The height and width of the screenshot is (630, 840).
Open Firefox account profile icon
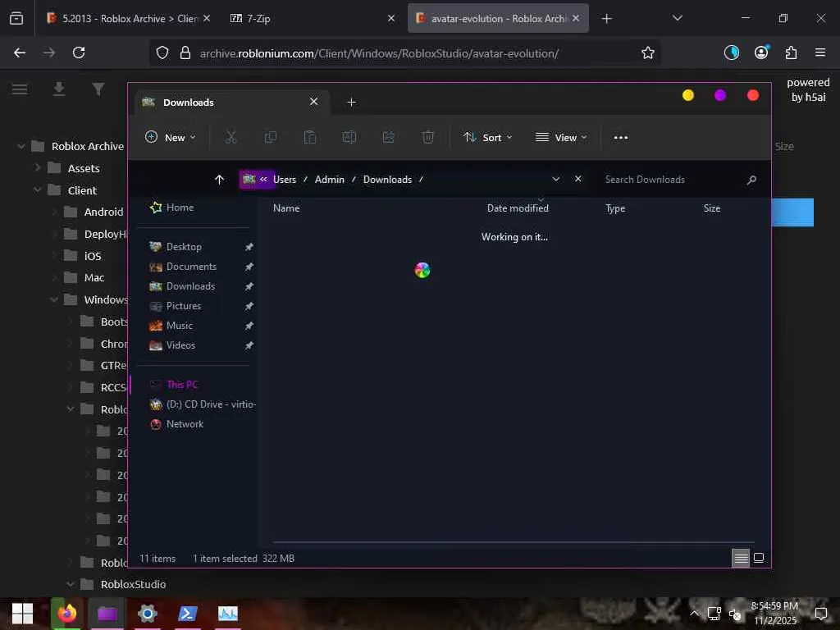point(761,52)
